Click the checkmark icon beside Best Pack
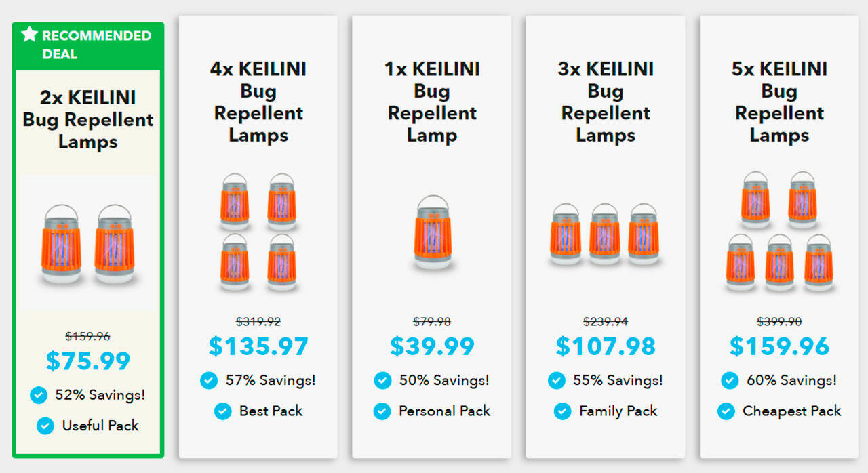Screen dimensions: 868x473 click(x=222, y=411)
